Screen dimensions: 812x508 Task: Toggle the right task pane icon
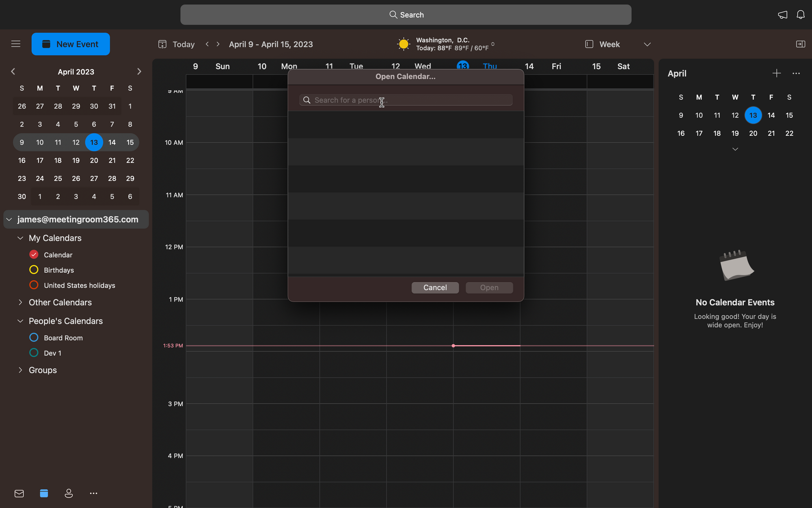[x=800, y=44]
